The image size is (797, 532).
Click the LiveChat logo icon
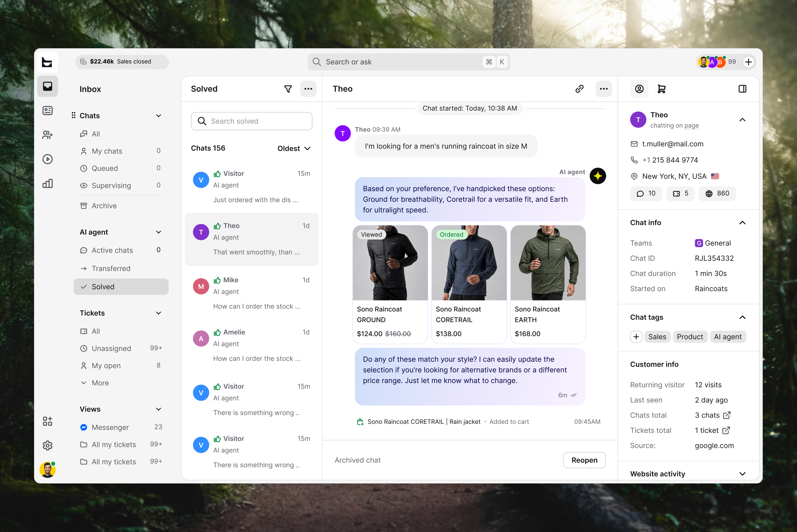[48, 62]
